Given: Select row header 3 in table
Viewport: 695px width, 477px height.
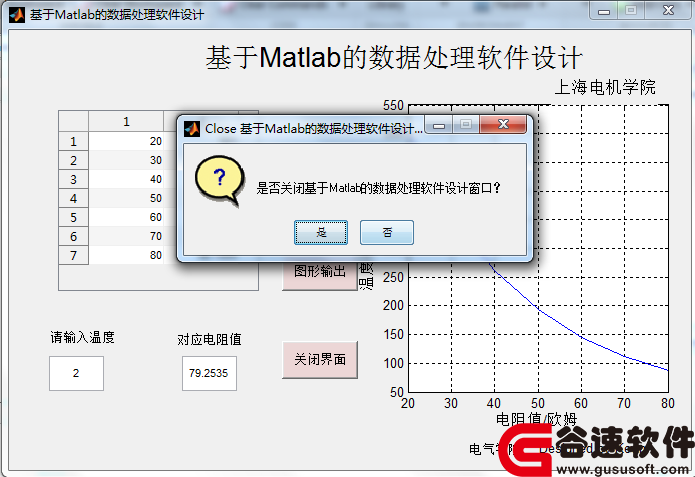Looking at the screenshot, I should tap(74, 180).
